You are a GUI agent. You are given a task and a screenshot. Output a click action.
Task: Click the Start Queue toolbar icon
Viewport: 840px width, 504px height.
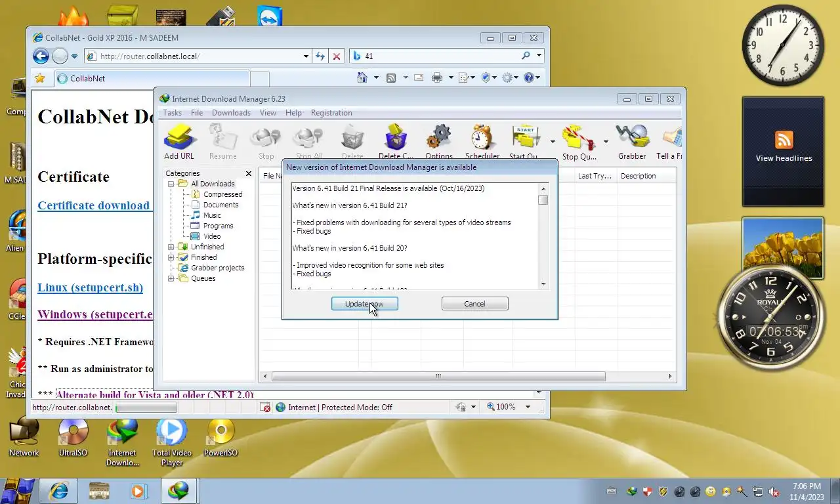[x=525, y=136]
